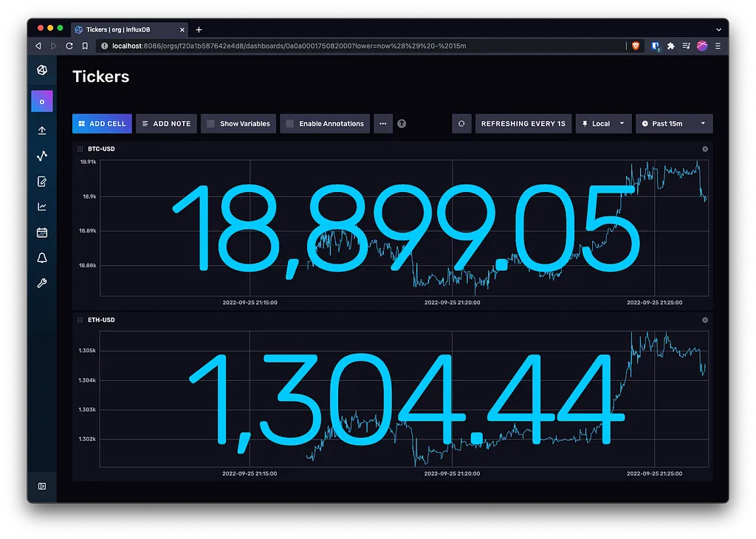Click the browser address bar URL

(x=289, y=46)
